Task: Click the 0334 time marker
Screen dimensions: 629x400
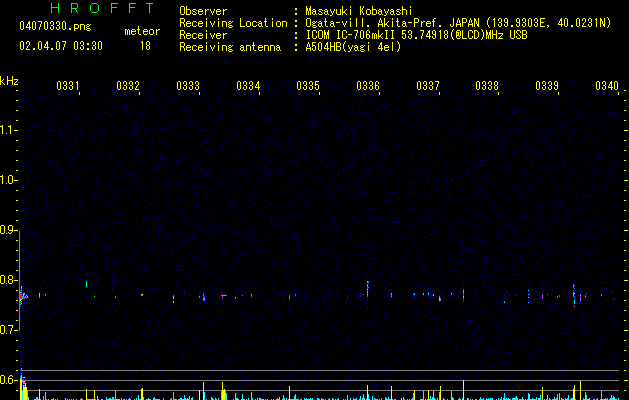Action: [x=248, y=86]
